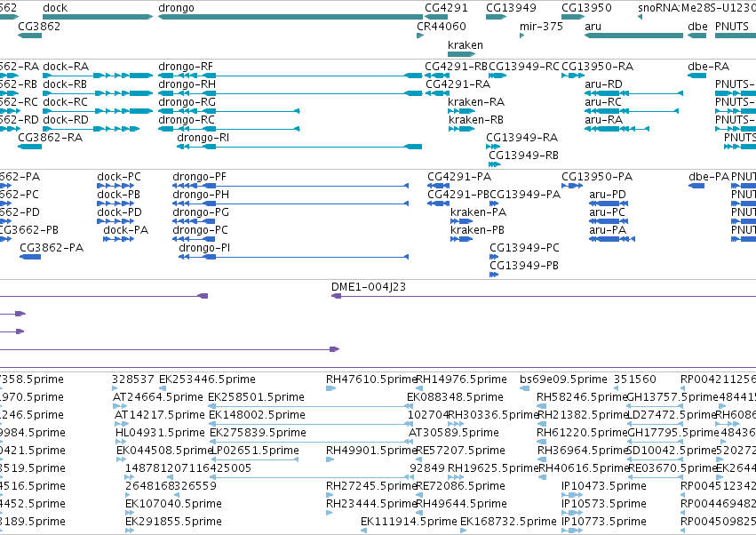Screen dimensions: 756x535
Task: Select the CG13949-RA transcript
Action: click(493, 147)
